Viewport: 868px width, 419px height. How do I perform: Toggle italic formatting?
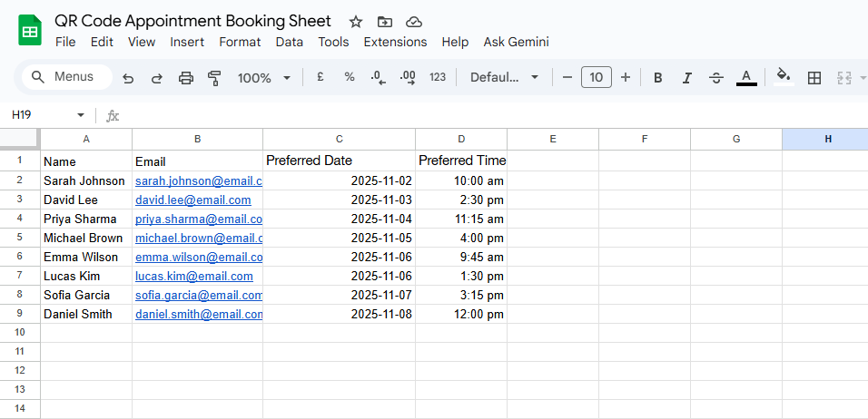pos(687,78)
